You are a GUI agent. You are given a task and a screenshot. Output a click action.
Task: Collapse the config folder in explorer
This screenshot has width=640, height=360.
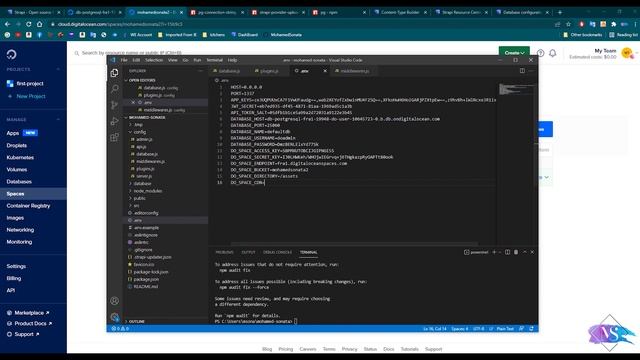pos(140,132)
